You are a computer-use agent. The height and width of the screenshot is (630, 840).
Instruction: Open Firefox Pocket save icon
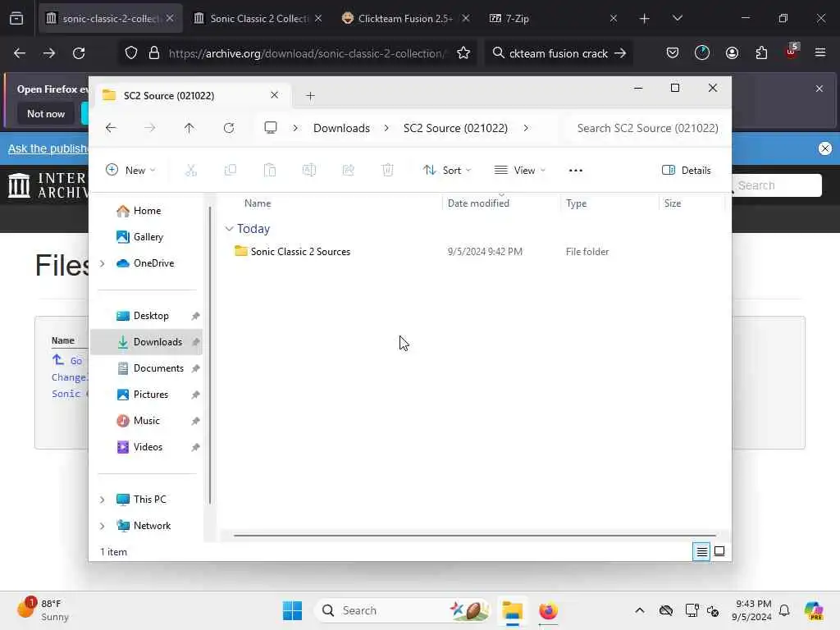(x=673, y=53)
